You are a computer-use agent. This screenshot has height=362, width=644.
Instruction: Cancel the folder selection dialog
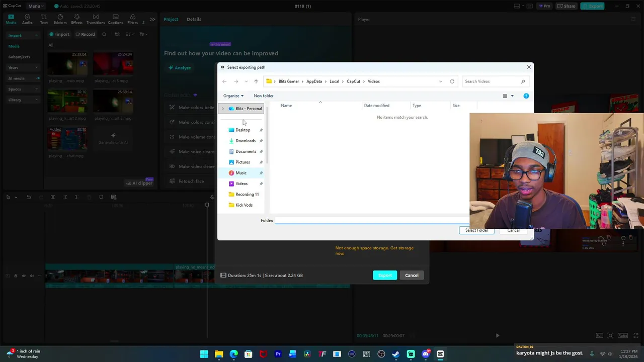pos(513,230)
